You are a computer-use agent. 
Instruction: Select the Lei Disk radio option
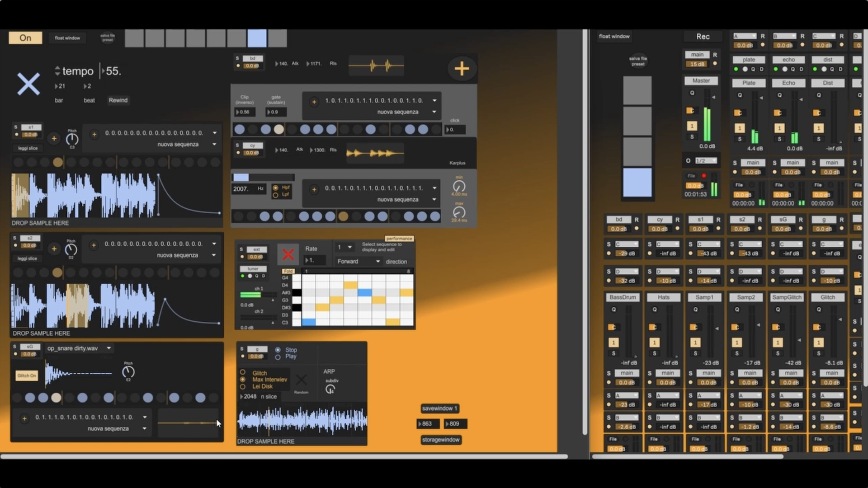pyautogui.click(x=243, y=387)
